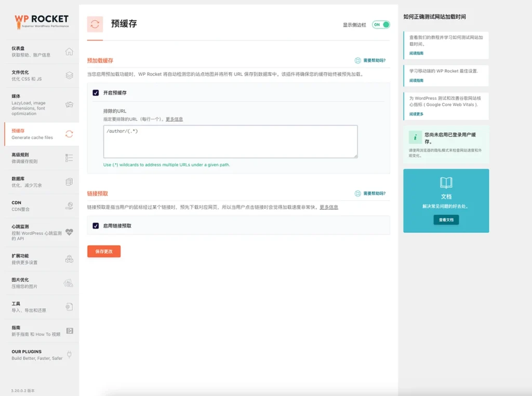This screenshot has height=396, width=532.
Task: Click the OUR PLUGINS plug icon
Action: pos(69,355)
